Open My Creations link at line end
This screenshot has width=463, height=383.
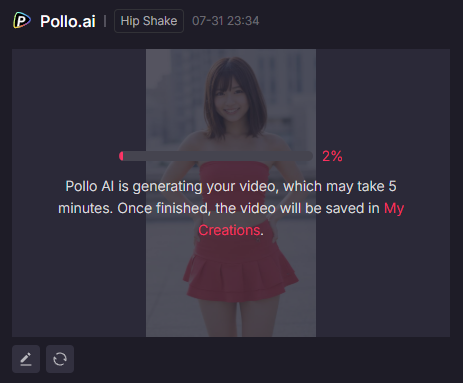[x=394, y=208]
